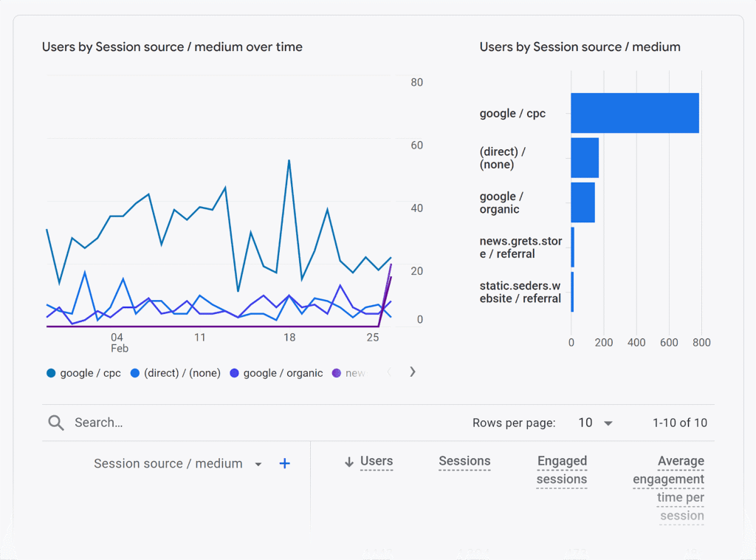Select the google / cpc legend dot
The image size is (756, 560).
pyautogui.click(x=49, y=373)
